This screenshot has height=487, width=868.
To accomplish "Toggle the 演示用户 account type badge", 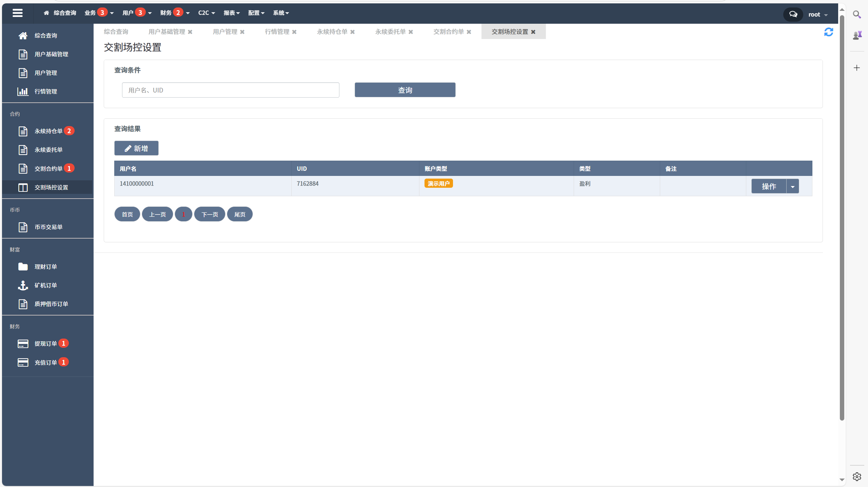I will coord(439,184).
